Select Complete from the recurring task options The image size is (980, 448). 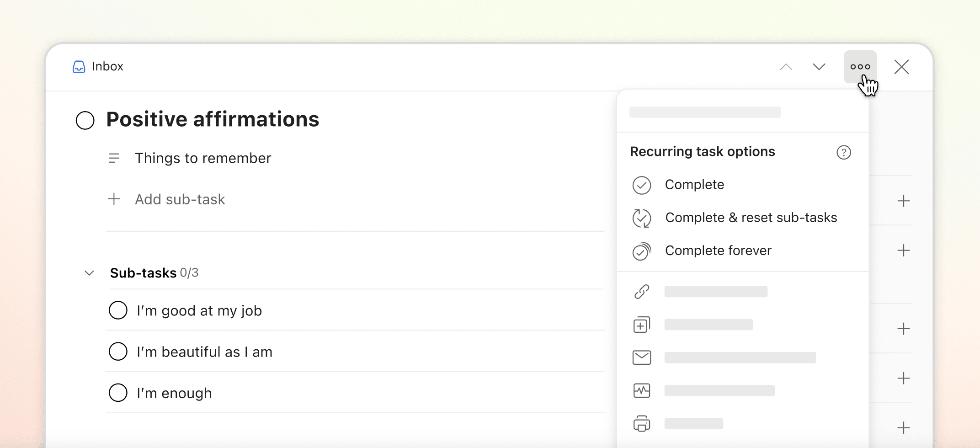click(x=694, y=185)
